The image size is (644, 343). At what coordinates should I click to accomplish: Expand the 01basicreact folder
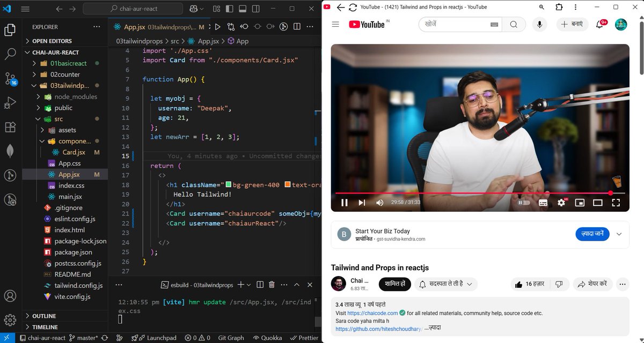pos(65,63)
